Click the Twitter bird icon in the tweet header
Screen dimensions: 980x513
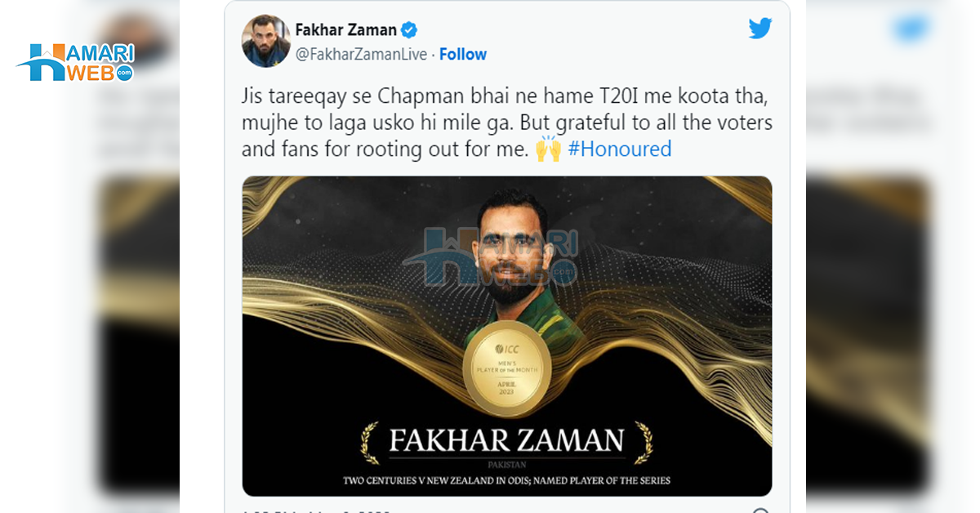[x=760, y=29]
